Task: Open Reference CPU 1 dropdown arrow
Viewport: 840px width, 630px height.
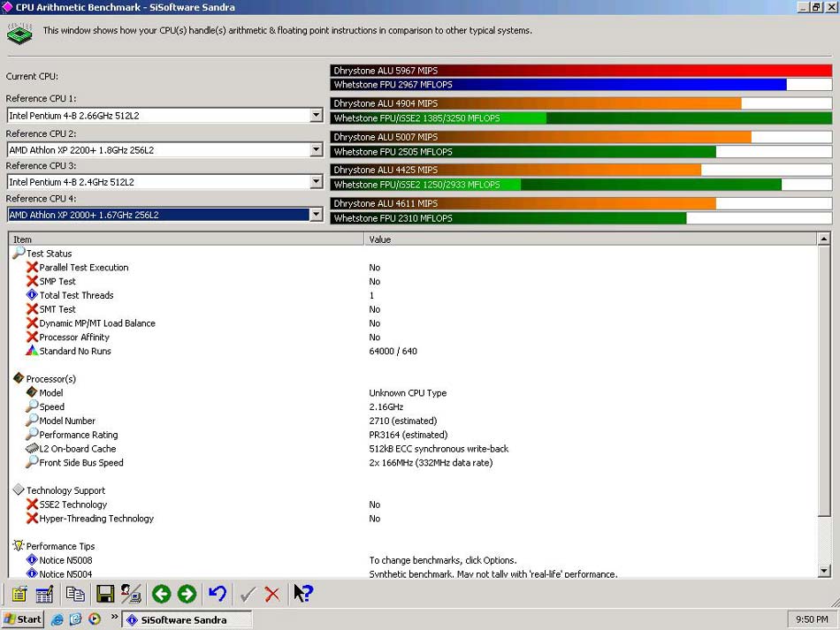Action: (316, 115)
